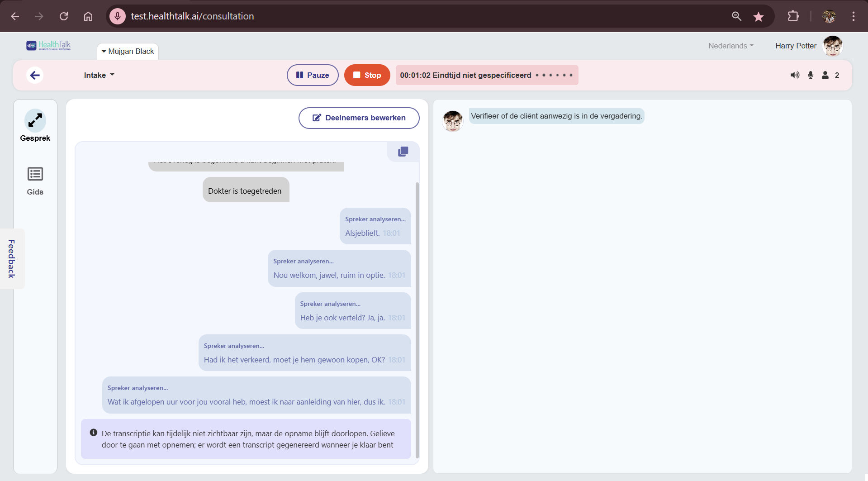Copy transcript with the copy icon
Image resolution: width=868 pixels, height=481 pixels.
[403, 152]
